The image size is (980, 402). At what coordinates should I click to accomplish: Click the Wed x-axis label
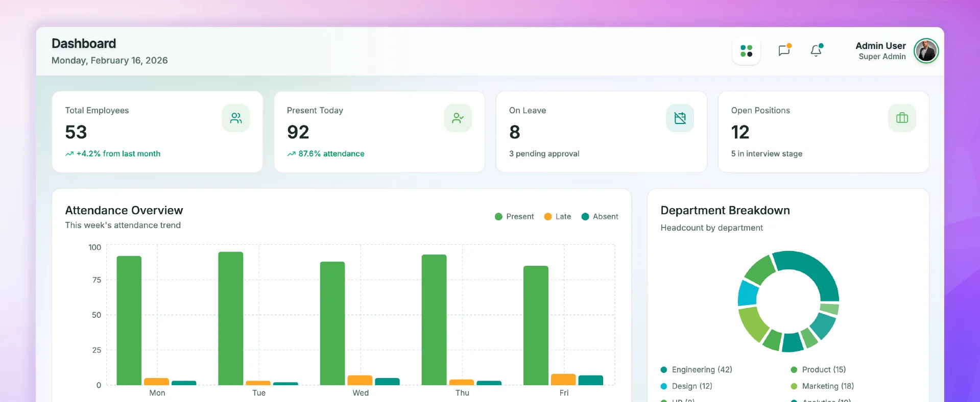(361, 393)
